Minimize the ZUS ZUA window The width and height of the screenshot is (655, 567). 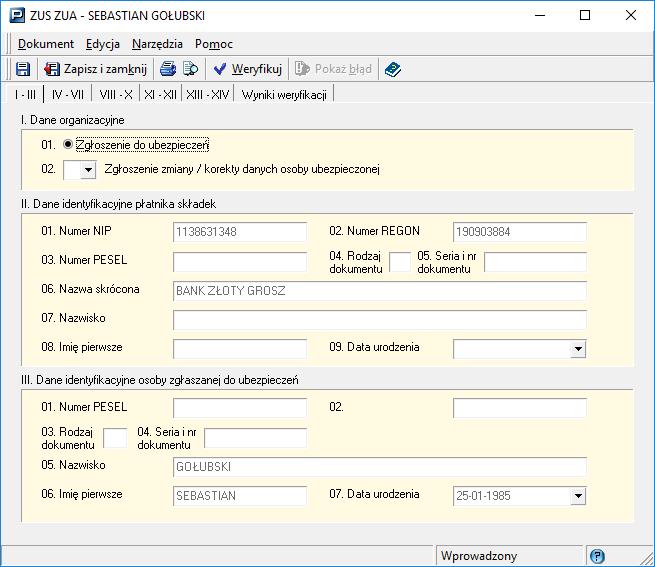pyautogui.click(x=540, y=15)
